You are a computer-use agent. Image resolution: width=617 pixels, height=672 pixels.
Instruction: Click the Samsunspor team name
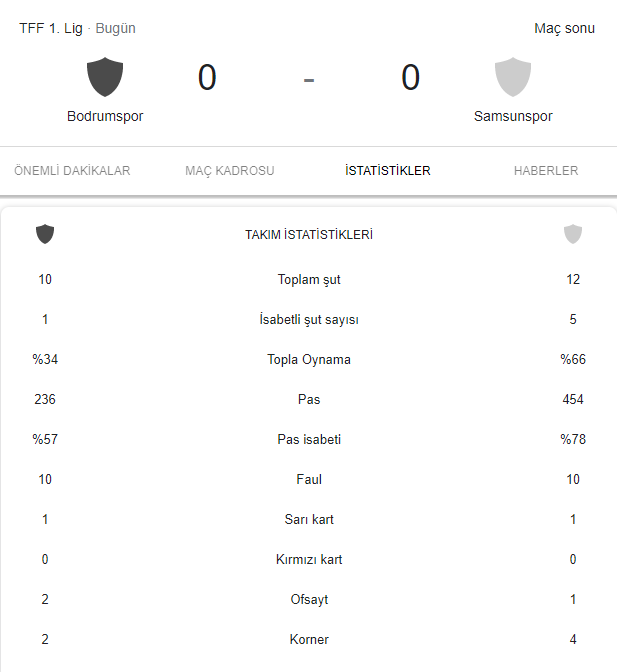tap(513, 116)
